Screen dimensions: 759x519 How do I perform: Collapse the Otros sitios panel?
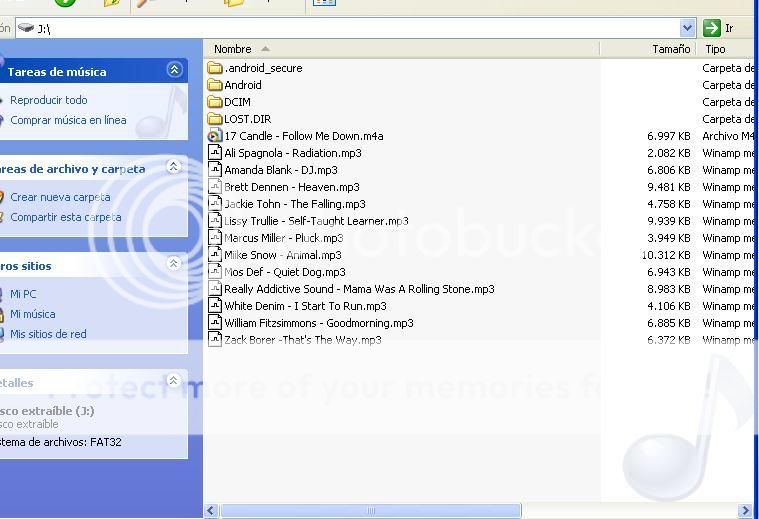[x=174, y=264]
